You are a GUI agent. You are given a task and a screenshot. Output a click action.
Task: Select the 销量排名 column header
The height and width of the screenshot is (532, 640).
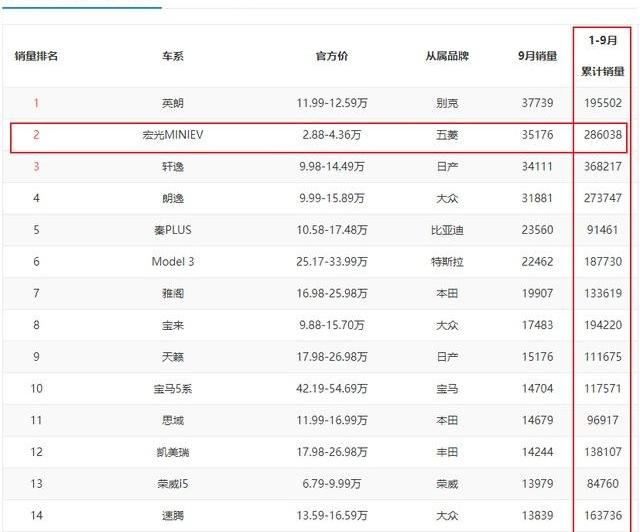36,56
